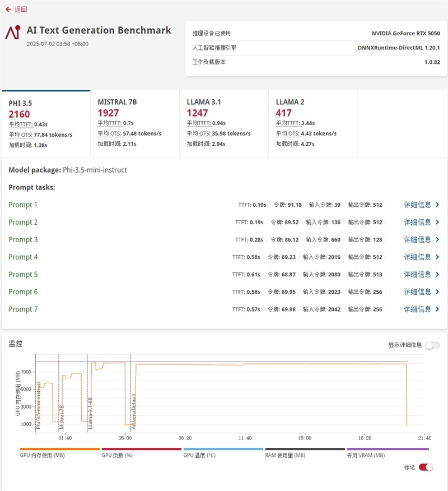Click the Prompt 4 label
The width and height of the screenshot is (448, 491).
coord(23,257)
